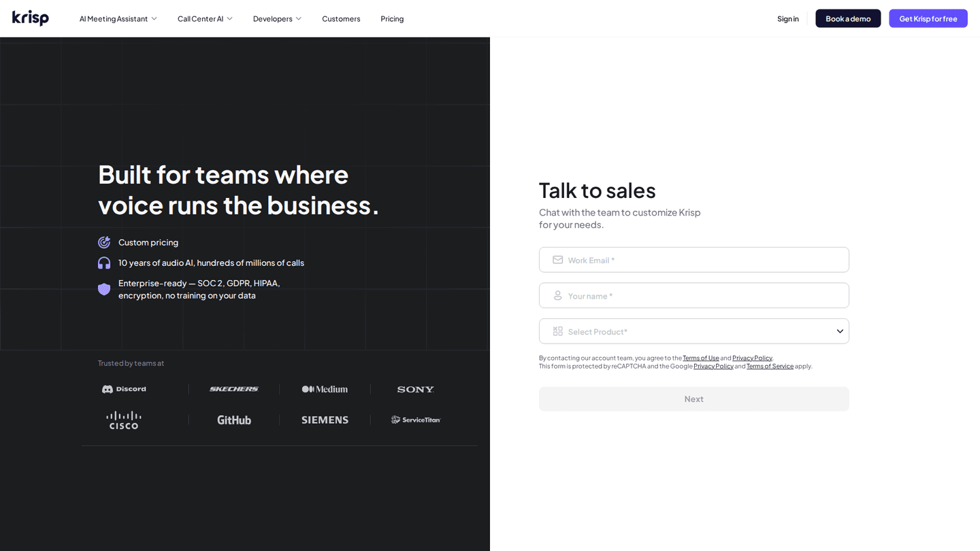Go to the Customers page

click(x=341, y=19)
